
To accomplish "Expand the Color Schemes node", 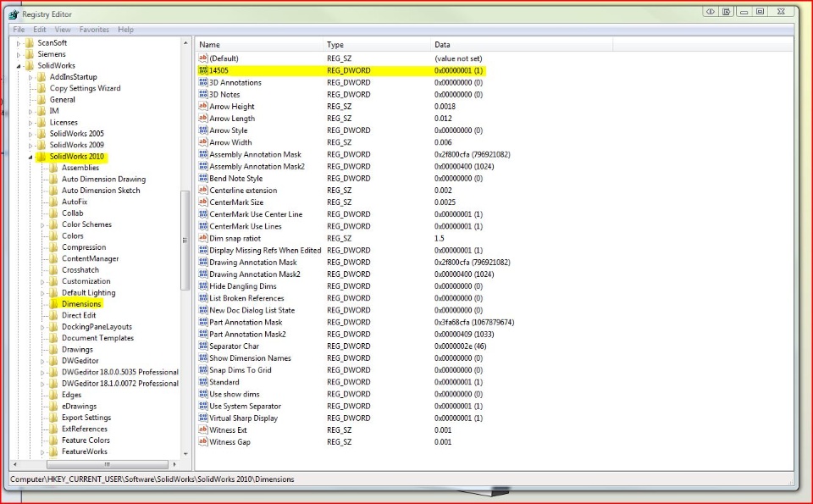I will point(42,225).
